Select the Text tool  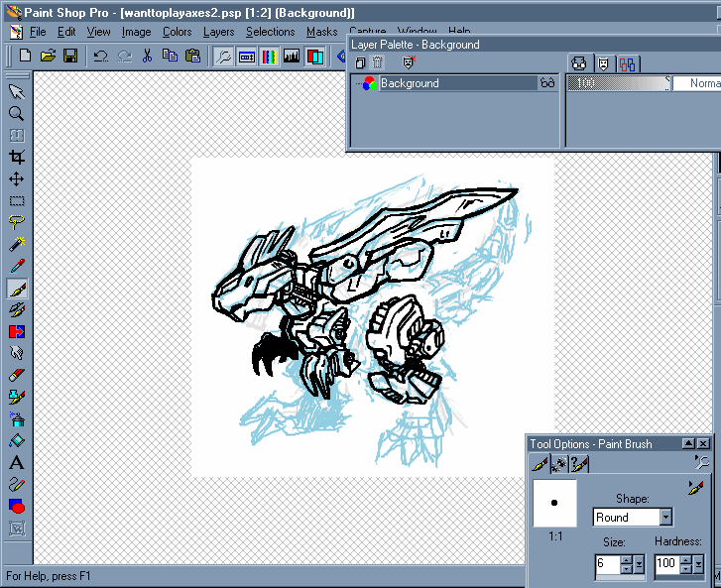[x=17, y=462]
